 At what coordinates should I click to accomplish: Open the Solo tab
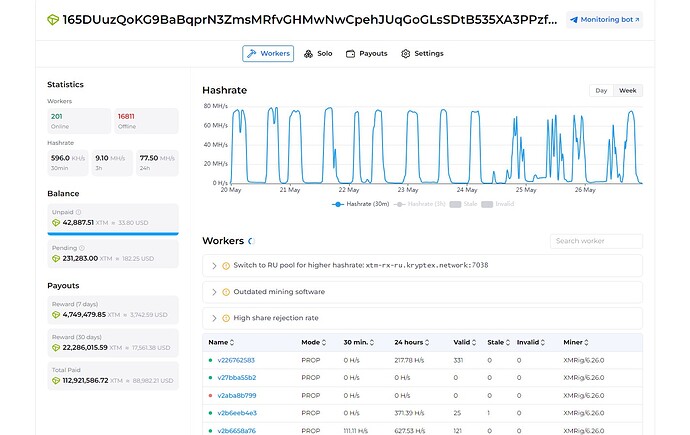[x=318, y=54]
